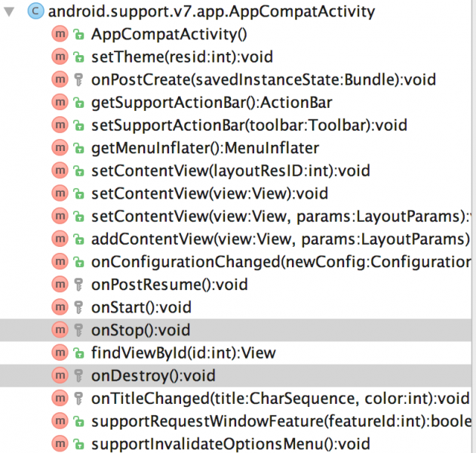The image size is (476, 453).
Task: Click method icon of onTitleChanged row
Action: pos(60,399)
